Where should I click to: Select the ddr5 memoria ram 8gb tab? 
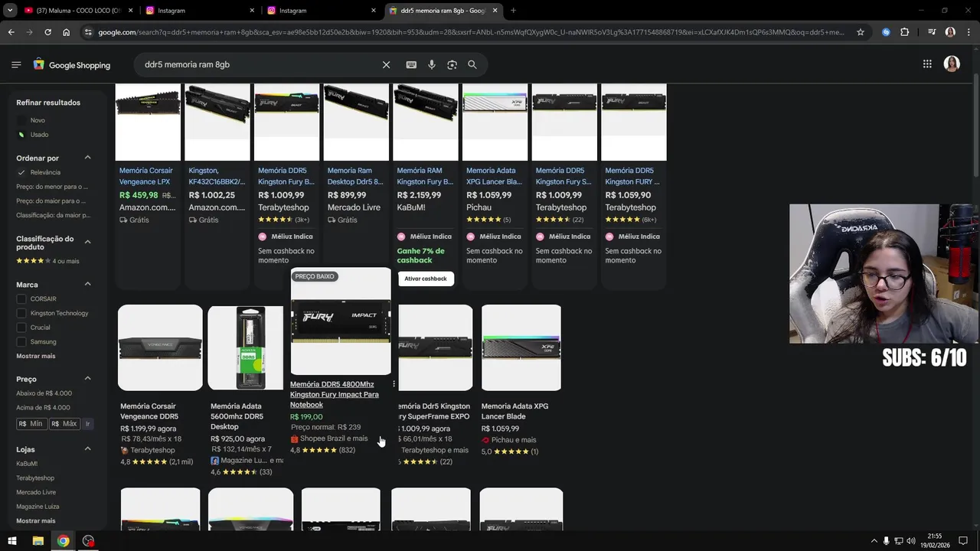click(x=442, y=11)
